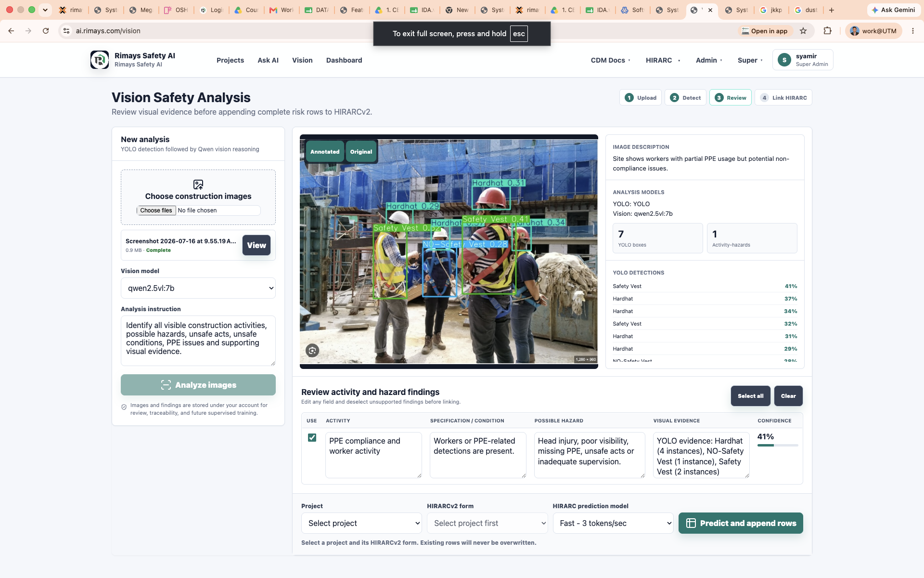Open the syamir Super Admin account menu

click(803, 60)
